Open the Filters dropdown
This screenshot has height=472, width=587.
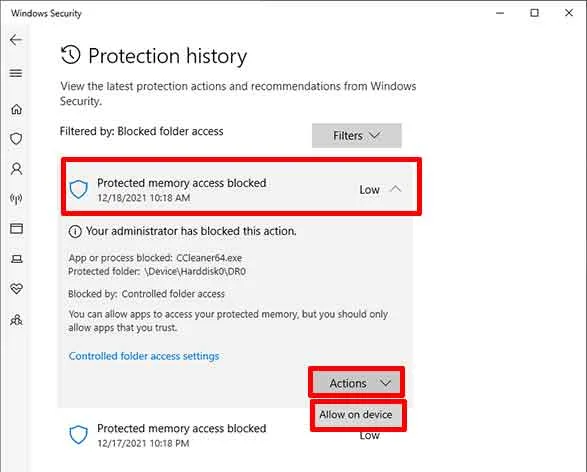point(357,135)
